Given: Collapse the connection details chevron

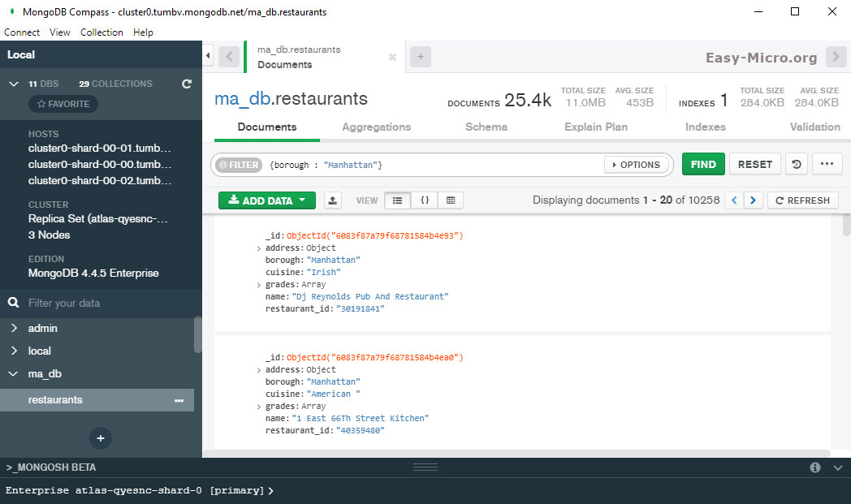Looking at the screenshot, I should 14,84.
